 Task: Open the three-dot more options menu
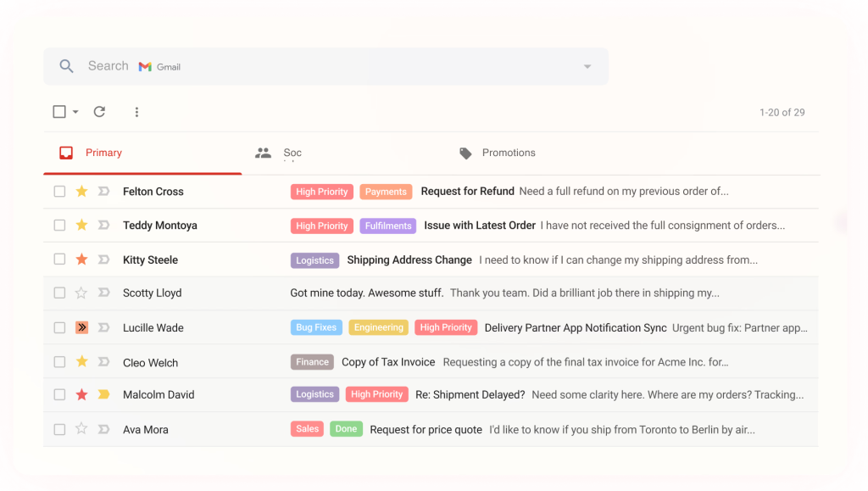[x=136, y=112]
